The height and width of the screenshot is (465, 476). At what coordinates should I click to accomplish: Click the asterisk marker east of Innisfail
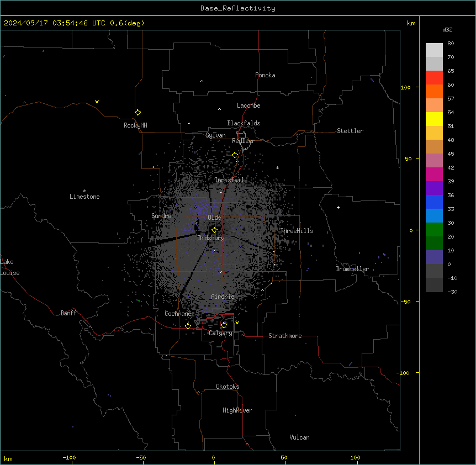tap(277, 168)
